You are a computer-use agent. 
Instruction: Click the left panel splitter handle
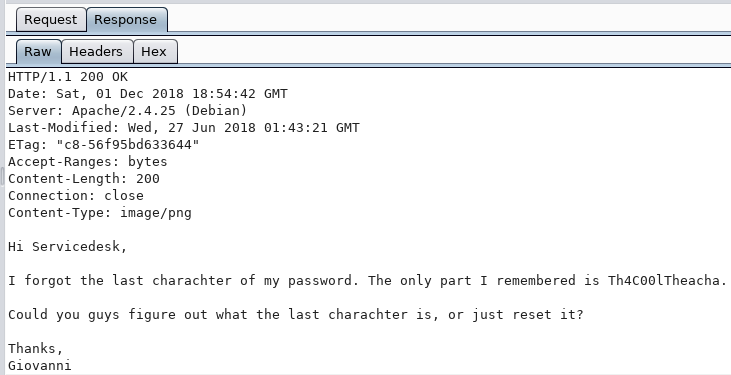(2, 177)
